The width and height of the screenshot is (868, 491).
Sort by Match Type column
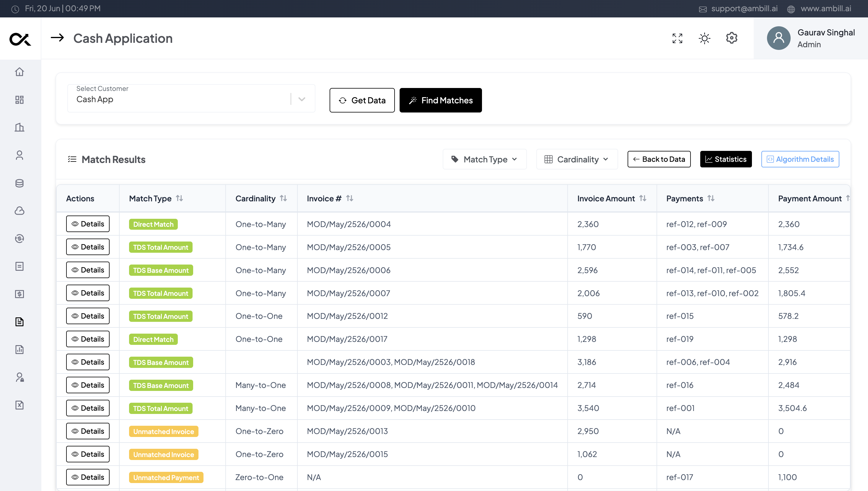[179, 198]
